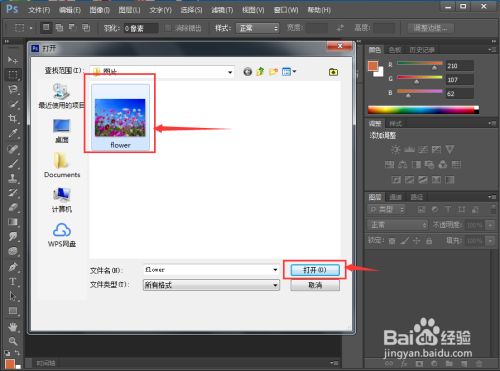Toggle lock image pixels in Layers
This screenshot has width=500, height=371.
coord(404,241)
